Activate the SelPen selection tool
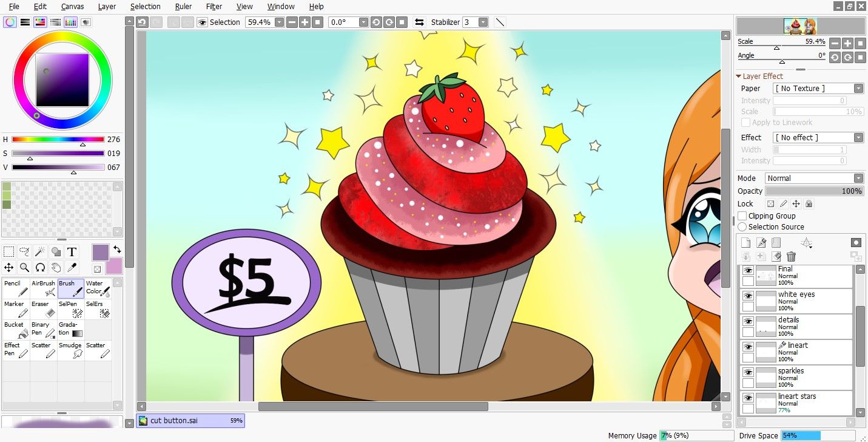The height and width of the screenshot is (442, 868). click(70, 308)
